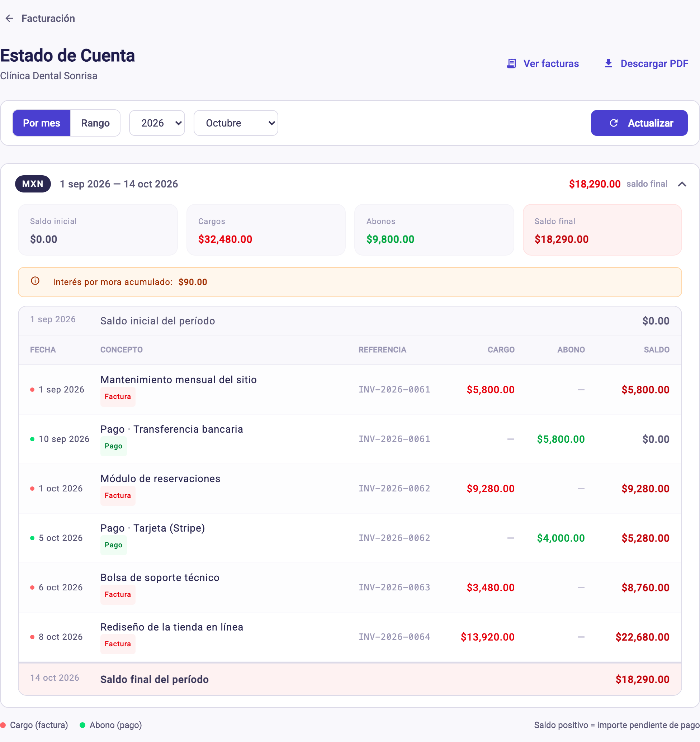Screen dimensions: 700x742
Task: Click the Pago tag under Tarjeta (Stripe)
Action: pyautogui.click(x=113, y=545)
